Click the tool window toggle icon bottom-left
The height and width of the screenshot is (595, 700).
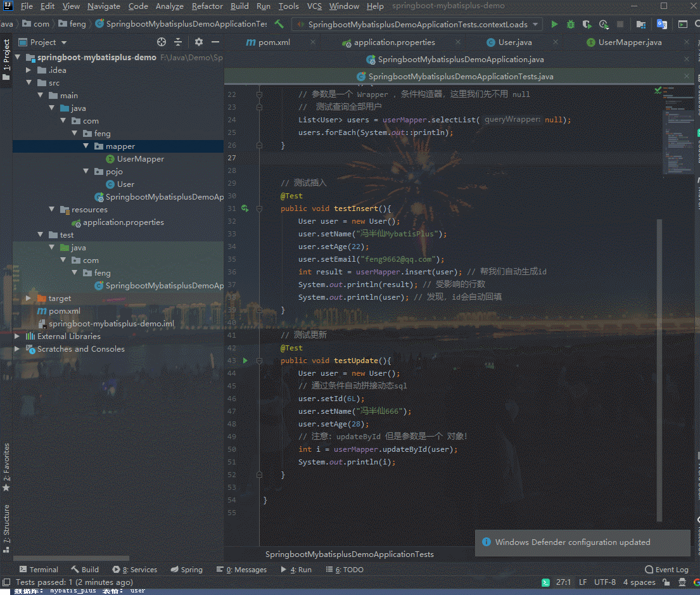point(6,582)
